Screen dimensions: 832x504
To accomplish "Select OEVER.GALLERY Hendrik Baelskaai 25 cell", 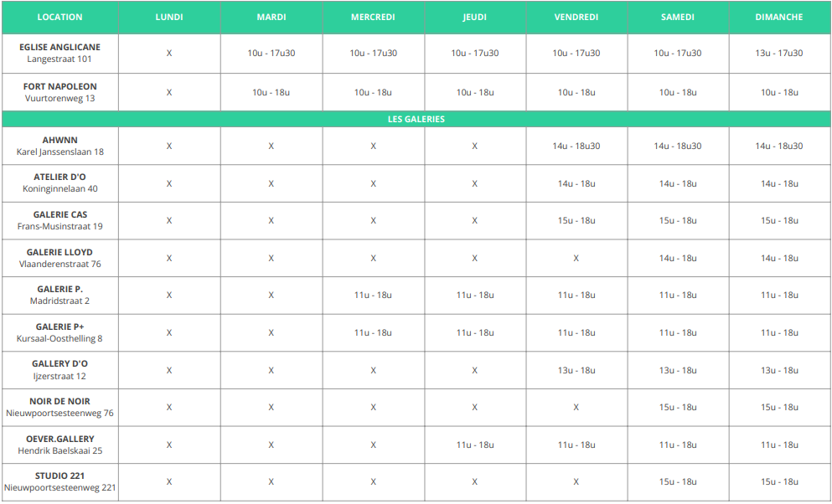I will [60, 445].
